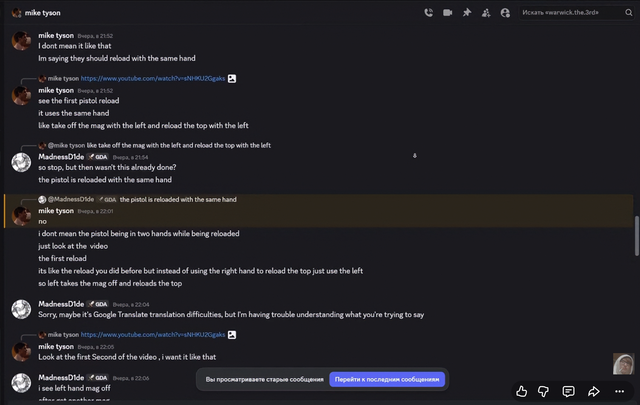The image size is (640, 405).
Task: Show user profile icon in header
Action: tap(505, 13)
